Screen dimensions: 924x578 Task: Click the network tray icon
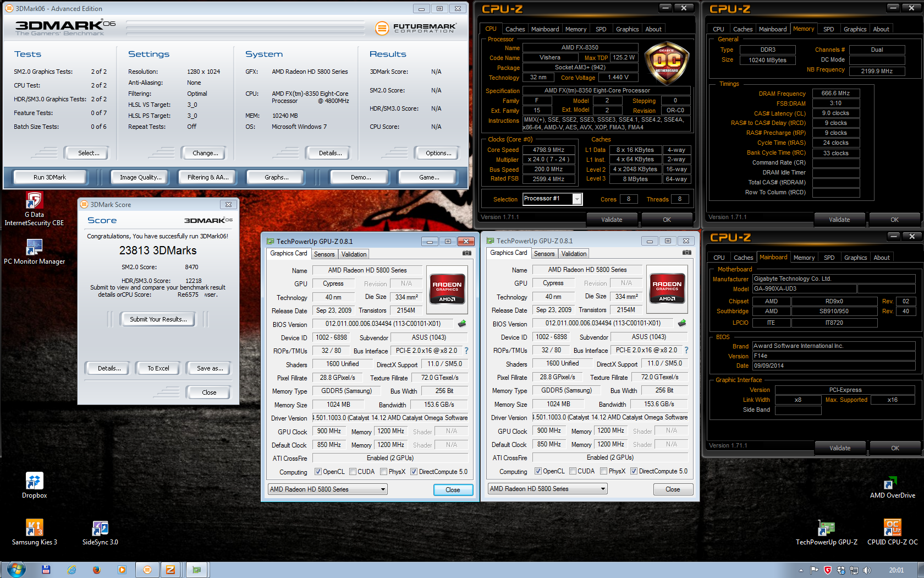[x=854, y=570]
